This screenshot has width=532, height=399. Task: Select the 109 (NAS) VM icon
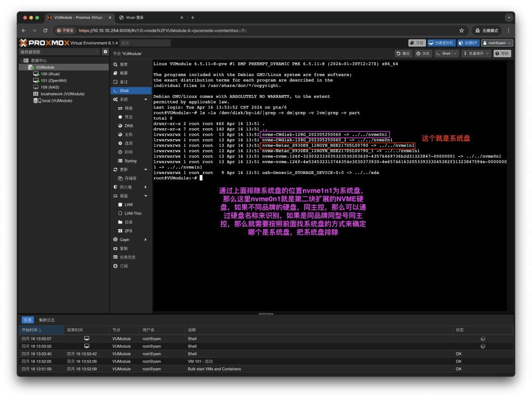pos(36,87)
